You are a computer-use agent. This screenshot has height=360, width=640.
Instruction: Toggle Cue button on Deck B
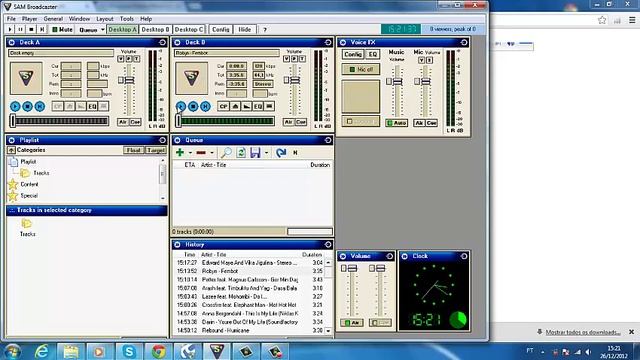point(301,122)
